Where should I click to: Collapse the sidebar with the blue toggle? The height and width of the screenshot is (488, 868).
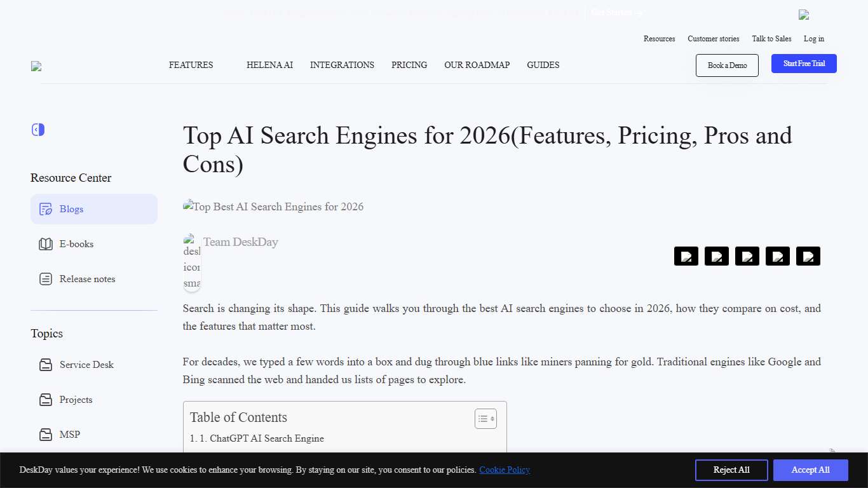click(37, 129)
